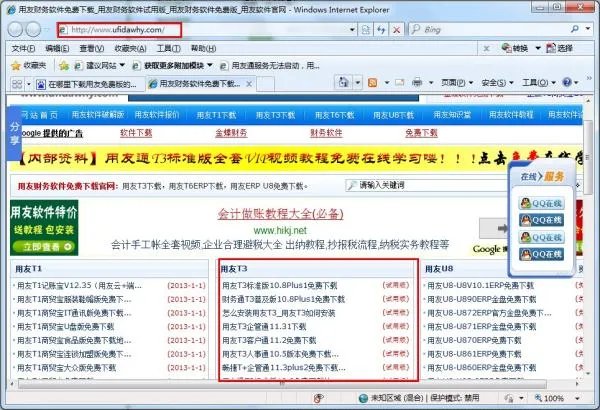Open the zoom level 100% dropdown
The height and width of the screenshot is (410, 600).
point(577,399)
